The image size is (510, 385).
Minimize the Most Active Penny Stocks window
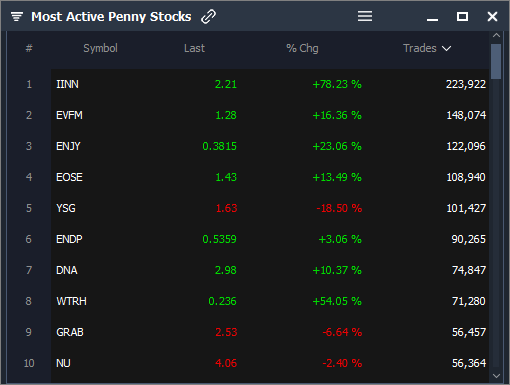point(432,20)
